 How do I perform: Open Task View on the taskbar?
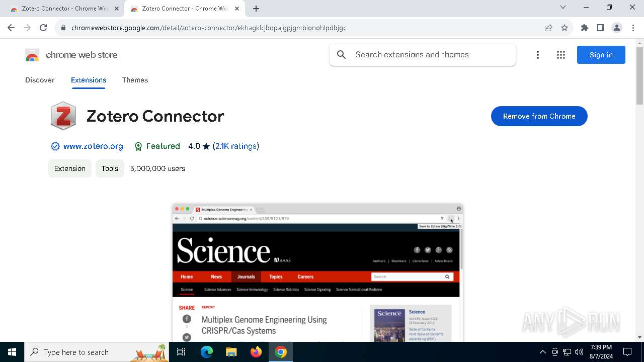(181, 352)
